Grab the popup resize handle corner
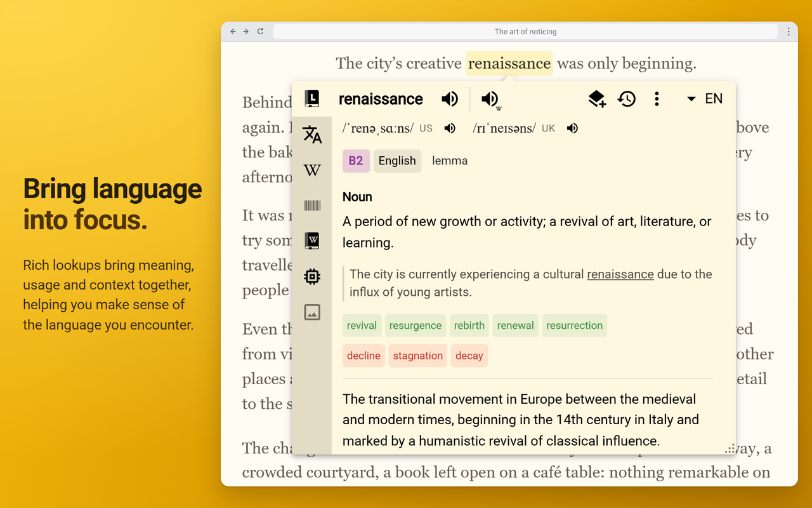Screen dimensions: 812x508 point(730,448)
